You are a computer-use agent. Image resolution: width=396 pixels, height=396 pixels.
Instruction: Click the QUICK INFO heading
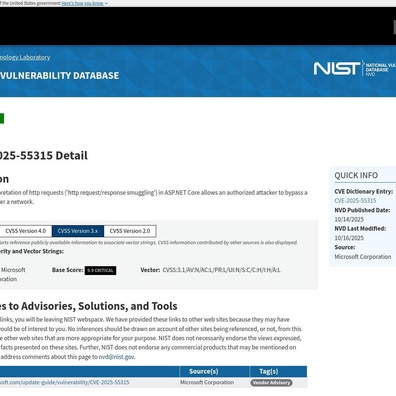click(356, 175)
